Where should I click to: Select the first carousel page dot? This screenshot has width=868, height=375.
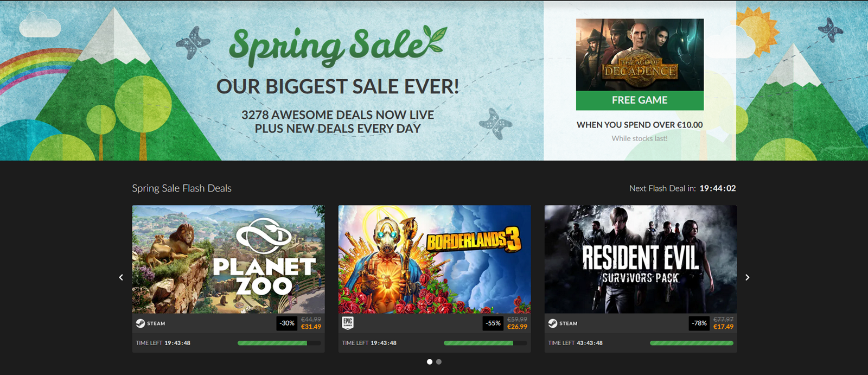pyautogui.click(x=430, y=361)
